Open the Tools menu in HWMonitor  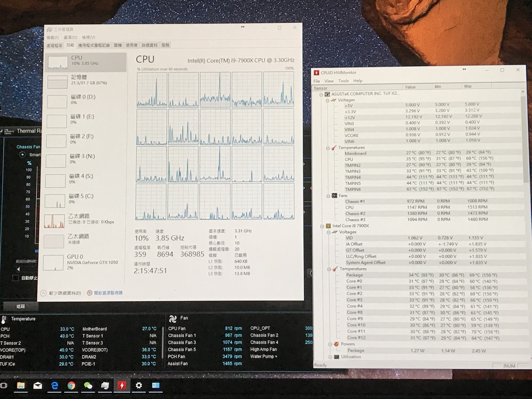click(343, 81)
